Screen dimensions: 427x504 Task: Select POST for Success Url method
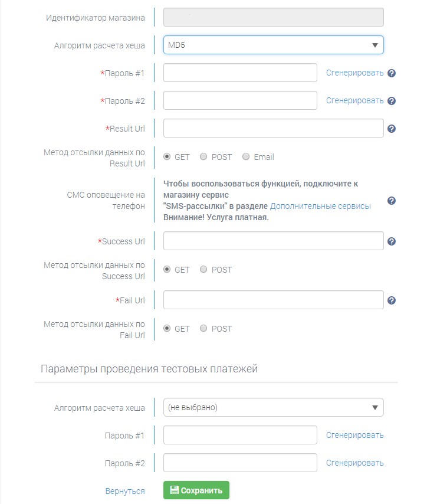pyautogui.click(x=203, y=270)
